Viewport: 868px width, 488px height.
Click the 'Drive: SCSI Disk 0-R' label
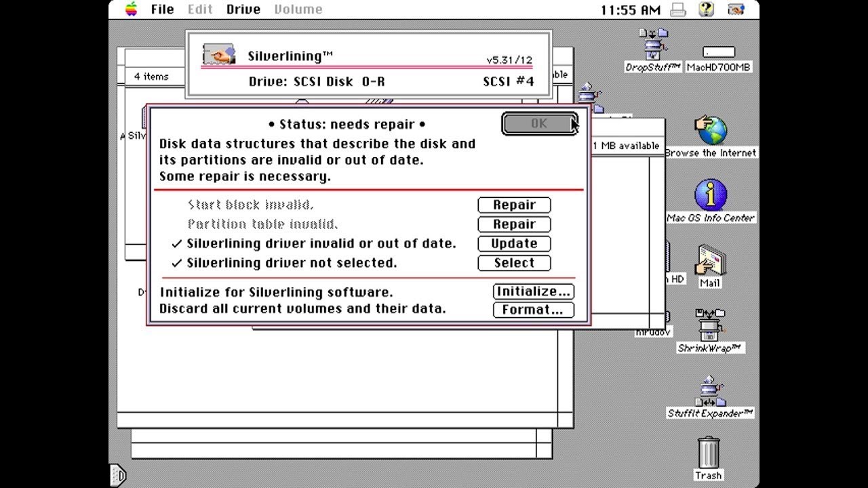pyautogui.click(x=317, y=82)
